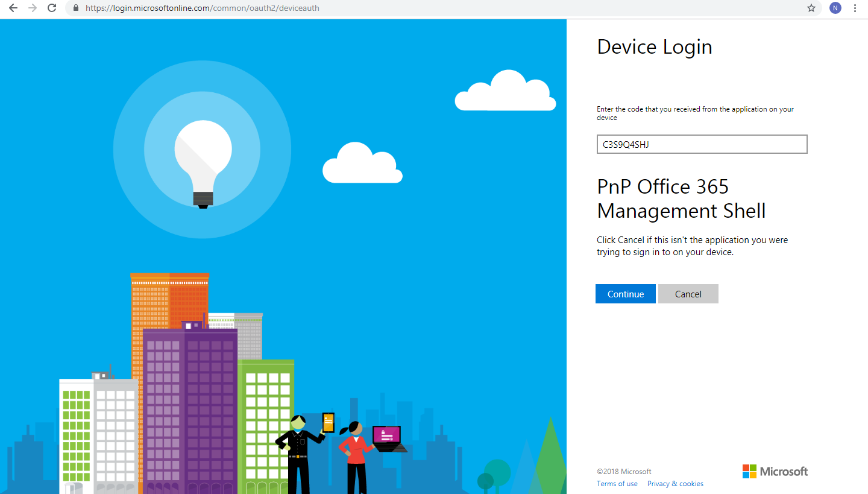Reload the device login page
Image resolution: width=868 pixels, height=494 pixels.
click(52, 8)
